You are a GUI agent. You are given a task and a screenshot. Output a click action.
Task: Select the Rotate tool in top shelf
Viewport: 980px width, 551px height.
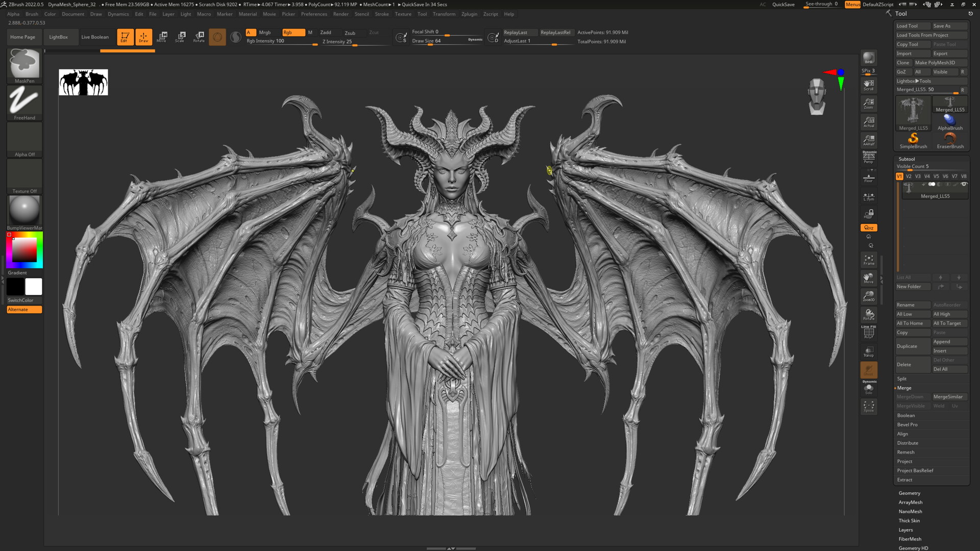[x=199, y=36]
